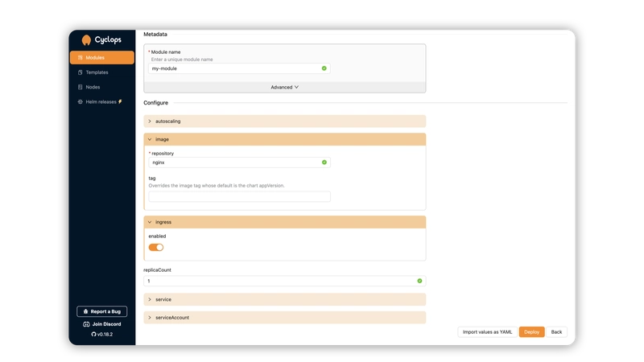Click the Modules sidebar icon
The image size is (644, 362).
pos(80,58)
